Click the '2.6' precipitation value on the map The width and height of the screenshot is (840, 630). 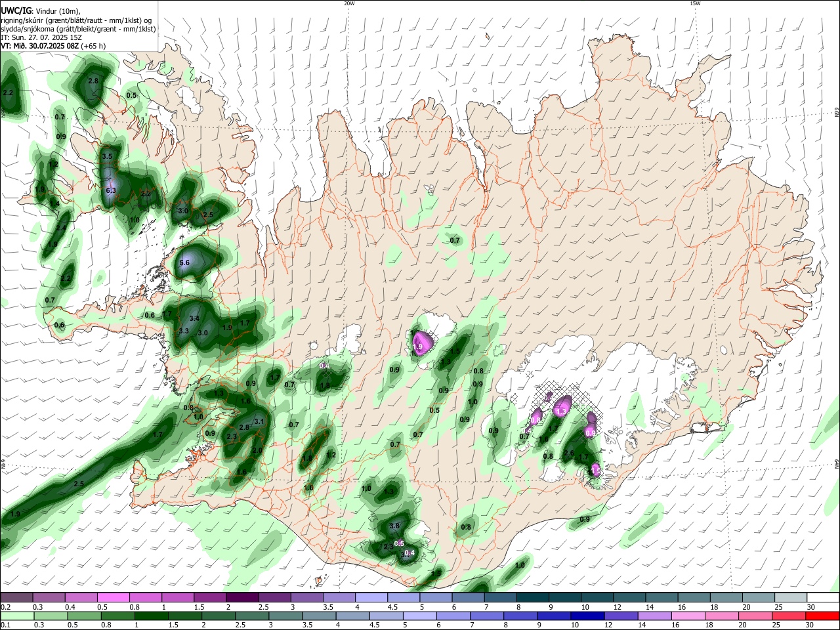click(569, 453)
